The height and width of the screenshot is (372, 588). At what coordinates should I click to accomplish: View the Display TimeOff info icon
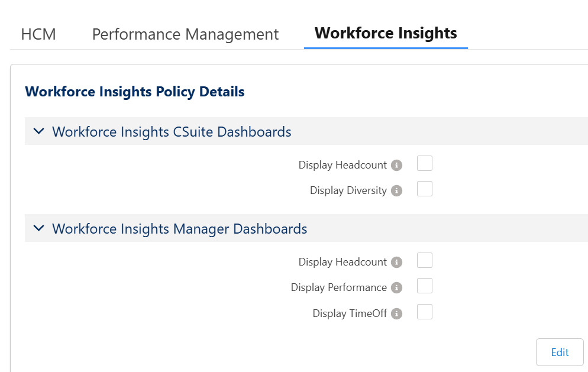(x=397, y=314)
